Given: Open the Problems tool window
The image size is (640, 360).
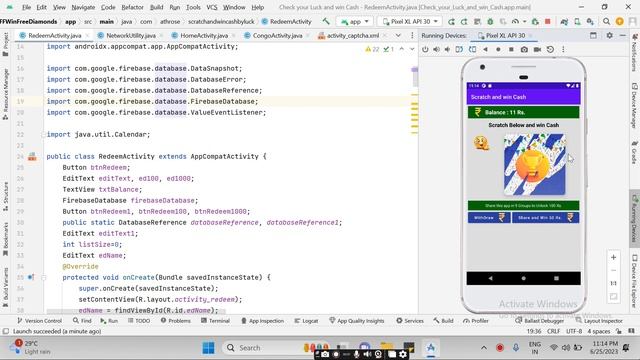Looking at the screenshot, I should (176, 321).
